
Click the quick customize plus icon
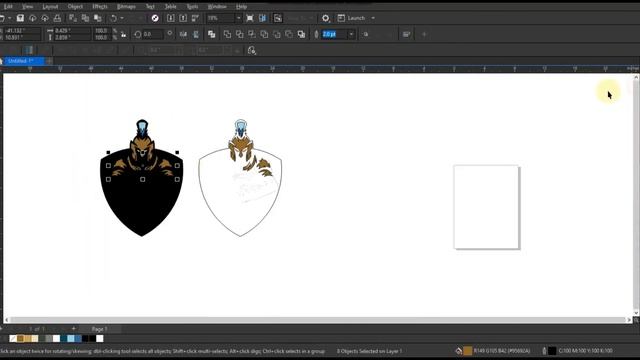coord(424,34)
